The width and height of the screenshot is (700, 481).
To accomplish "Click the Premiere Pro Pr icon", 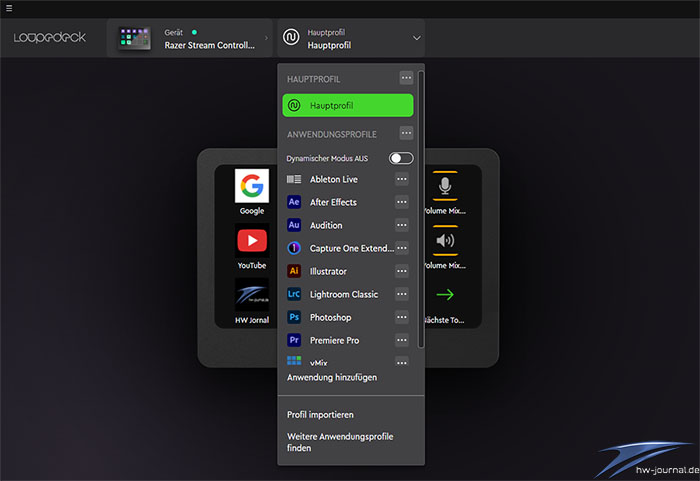I will 294,340.
